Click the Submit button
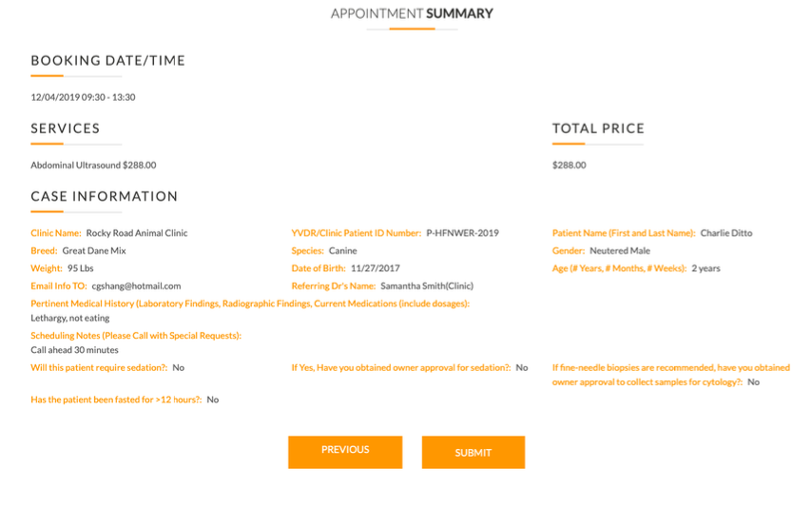The height and width of the screenshot is (508, 812). (473, 452)
